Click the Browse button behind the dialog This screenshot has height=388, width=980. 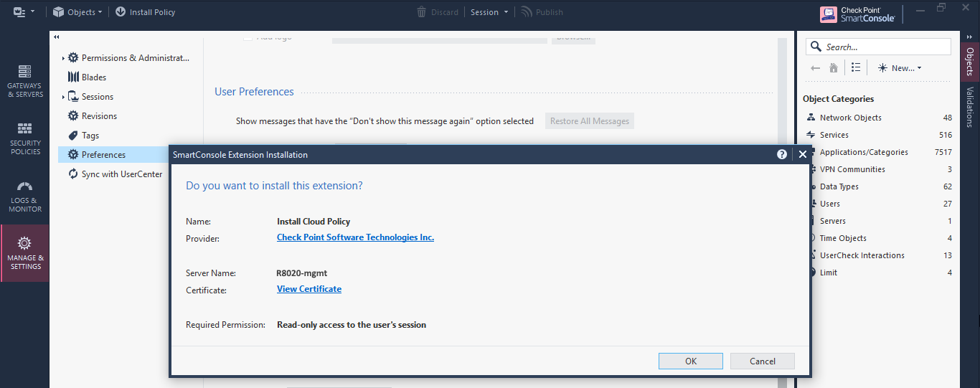pyautogui.click(x=573, y=37)
